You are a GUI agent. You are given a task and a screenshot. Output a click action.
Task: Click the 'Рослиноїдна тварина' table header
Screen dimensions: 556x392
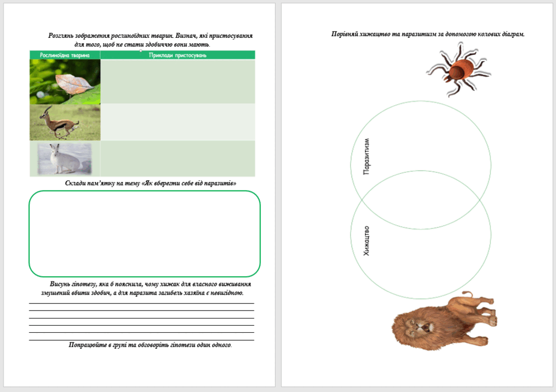tap(65, 55)
